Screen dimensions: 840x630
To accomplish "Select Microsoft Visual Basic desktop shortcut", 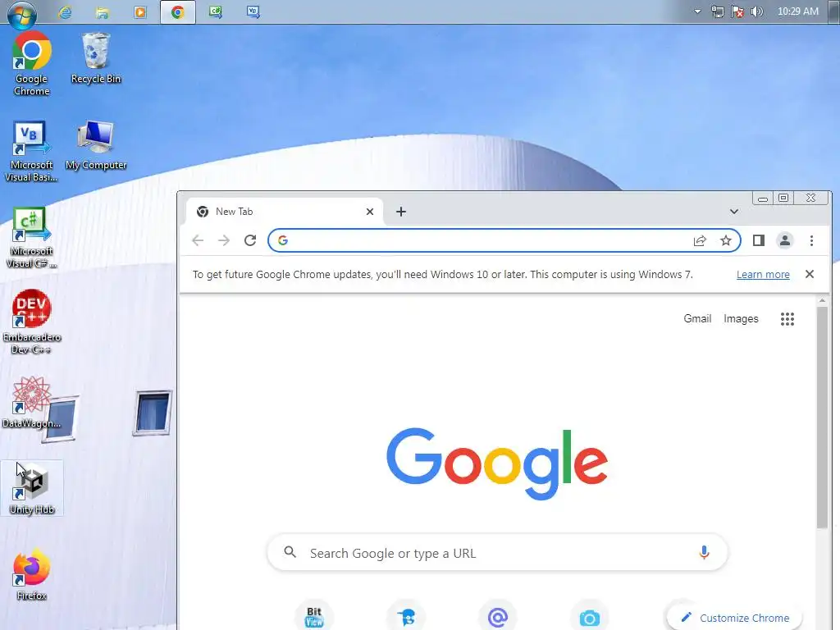I will 31,151.
